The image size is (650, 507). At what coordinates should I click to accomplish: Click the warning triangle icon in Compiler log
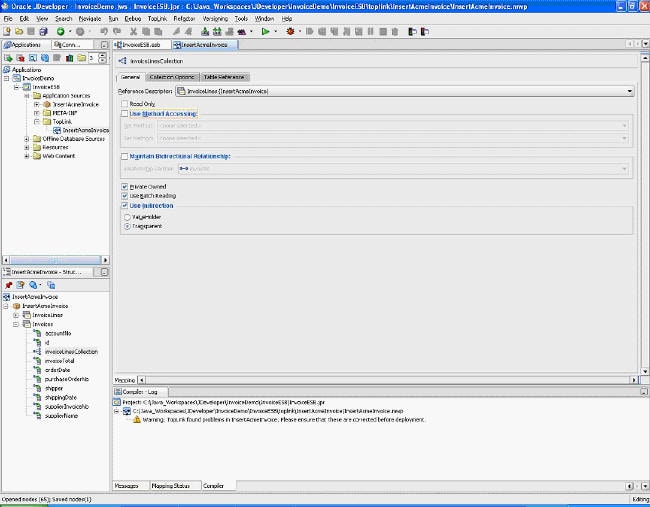click(x=137, y=420)
